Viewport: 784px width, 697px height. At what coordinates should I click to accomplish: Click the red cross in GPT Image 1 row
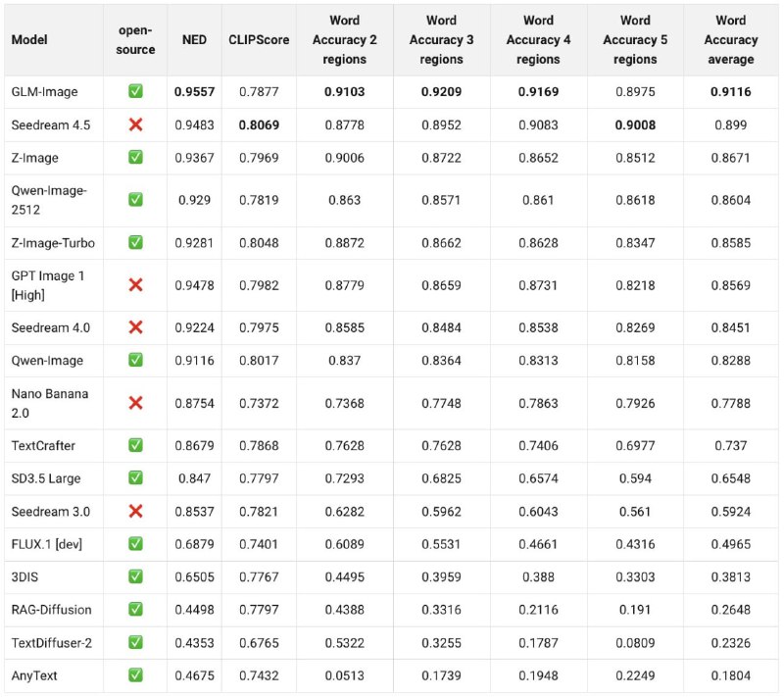coord(135,285)
